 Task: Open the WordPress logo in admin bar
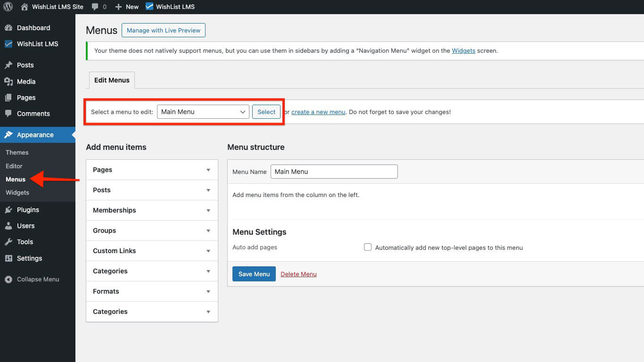(8, 7)
